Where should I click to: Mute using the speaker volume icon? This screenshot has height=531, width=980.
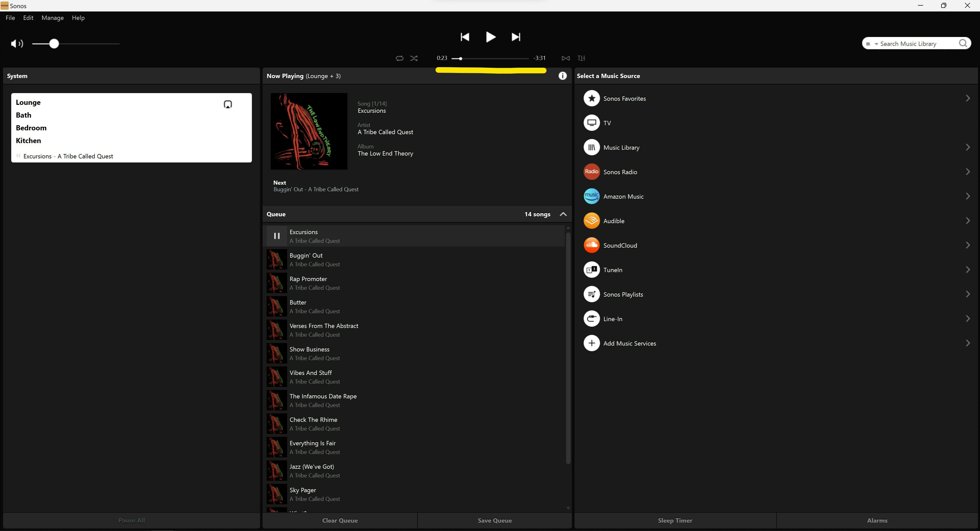point(17,44)
